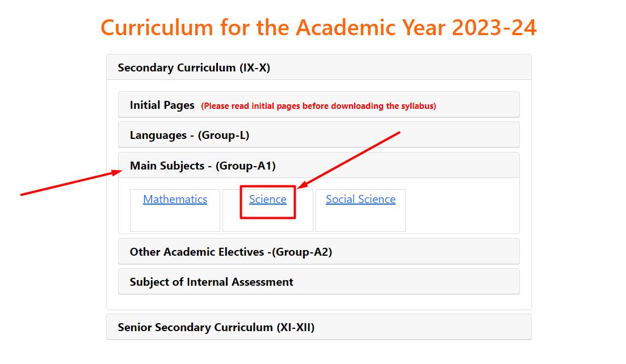Click the page title Curriculum for Academic Year 2023-24
Screen dimensions: 626x364
[x=318, y=27]
